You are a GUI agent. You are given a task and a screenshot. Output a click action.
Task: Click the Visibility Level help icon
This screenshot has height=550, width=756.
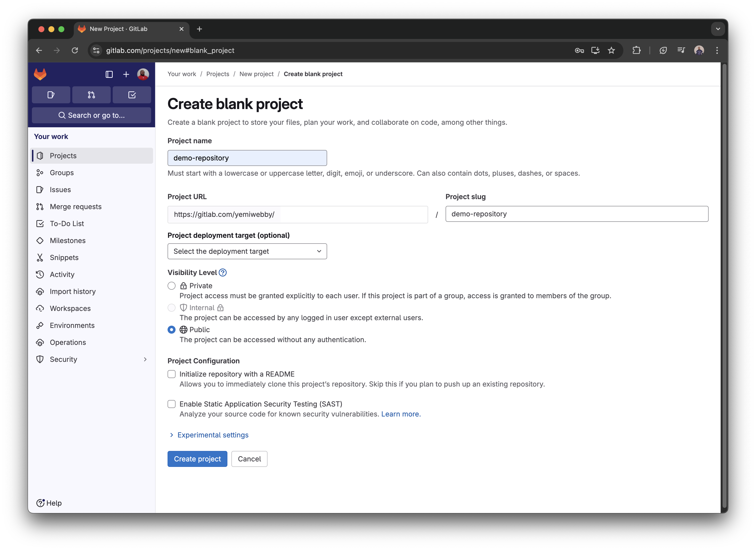coord(223,273)
